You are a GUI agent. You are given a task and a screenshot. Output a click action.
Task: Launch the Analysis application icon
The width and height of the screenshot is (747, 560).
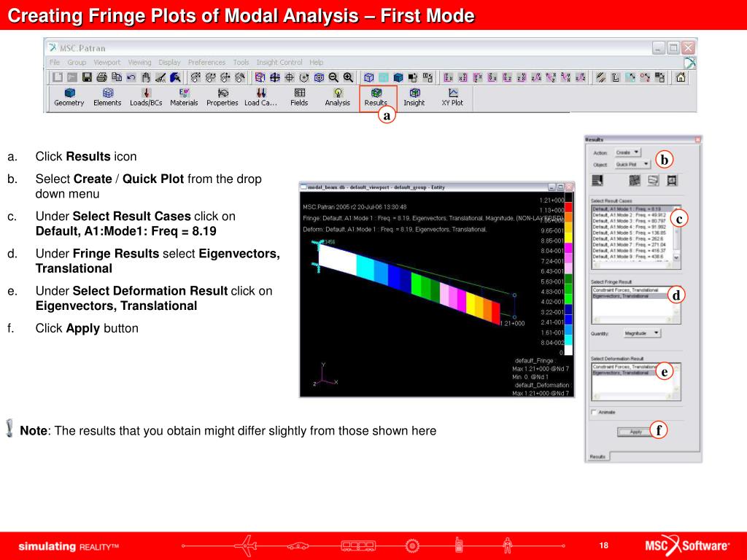338,97
